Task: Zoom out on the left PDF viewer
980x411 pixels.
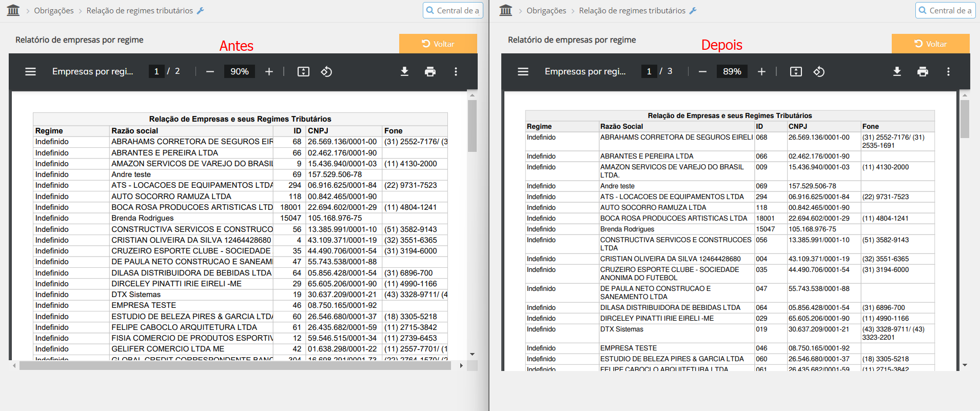Action: click(210, 72)
